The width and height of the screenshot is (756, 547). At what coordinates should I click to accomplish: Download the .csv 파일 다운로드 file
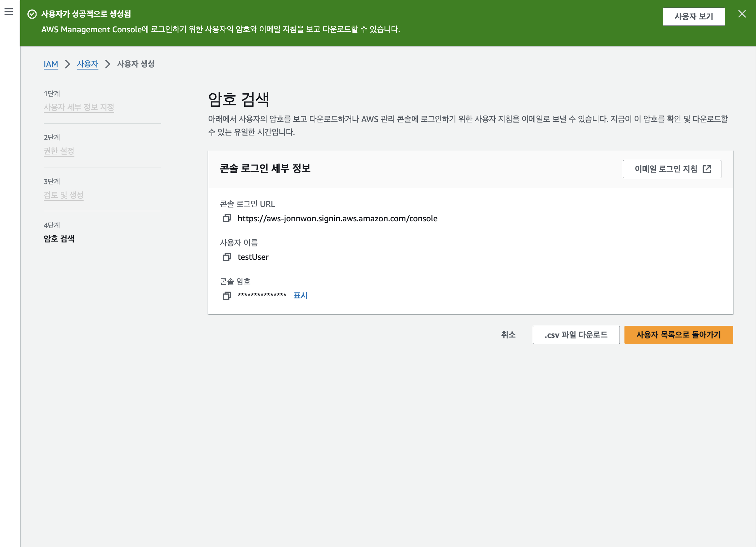pos(576,335)
